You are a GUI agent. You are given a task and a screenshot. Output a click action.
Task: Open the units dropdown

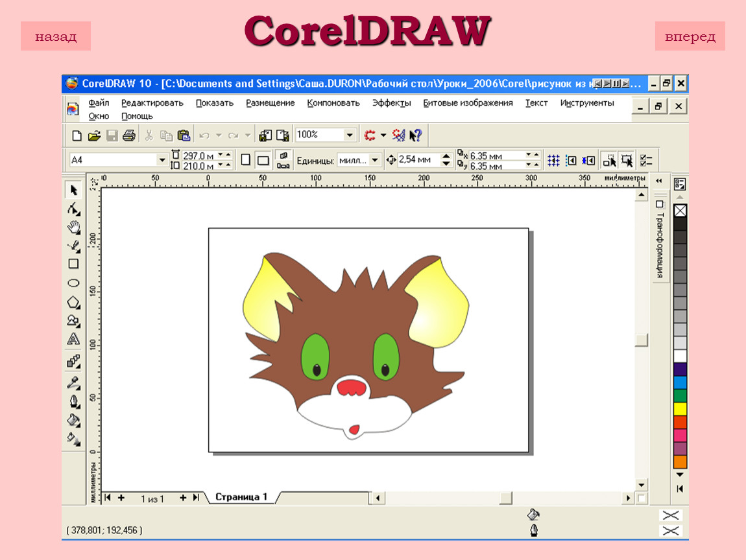pos(375,160)
